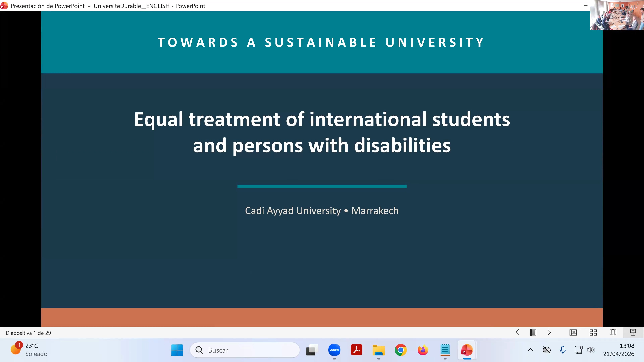Screen dimensions: 644x362
Task: Open the network connection tray icon
Action: coord(579,350)
